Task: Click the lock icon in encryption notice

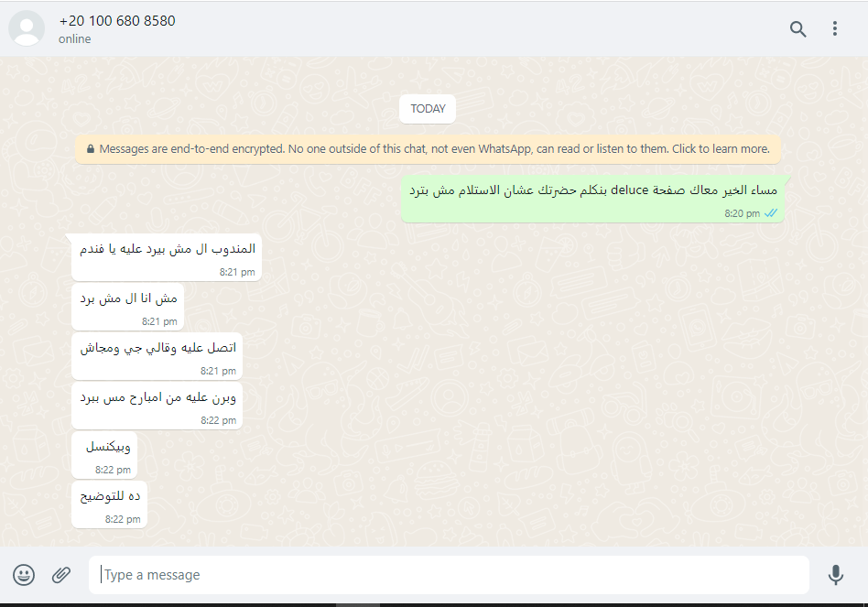Action: pyautogui.click(x=91, y=149)
